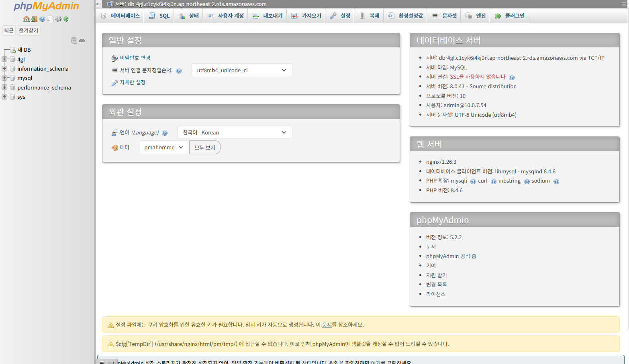Switch to the SQL tab

point(159,16)
